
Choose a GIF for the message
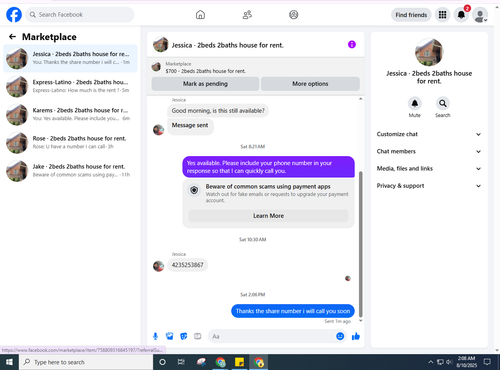(x=198, y=336)
